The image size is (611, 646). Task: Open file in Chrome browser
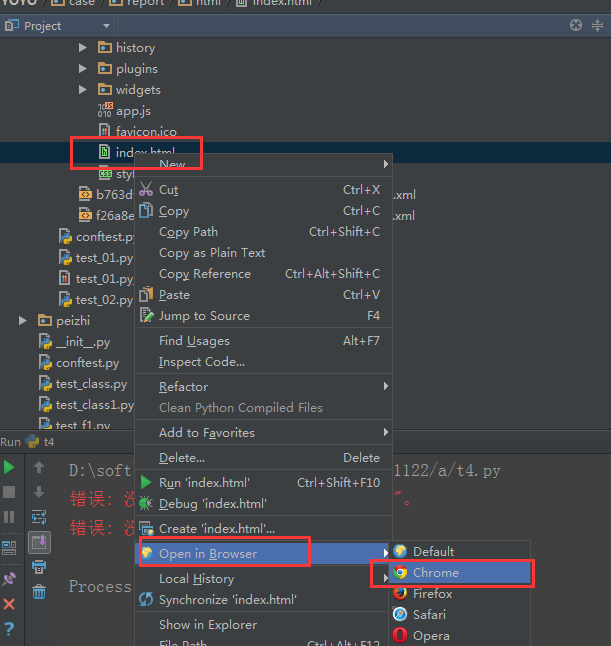459,573
